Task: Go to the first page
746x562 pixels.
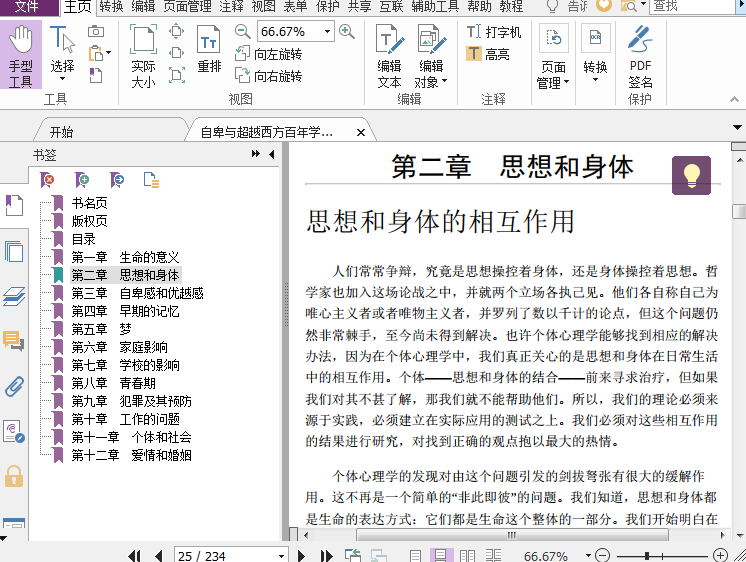Action: 135,555
